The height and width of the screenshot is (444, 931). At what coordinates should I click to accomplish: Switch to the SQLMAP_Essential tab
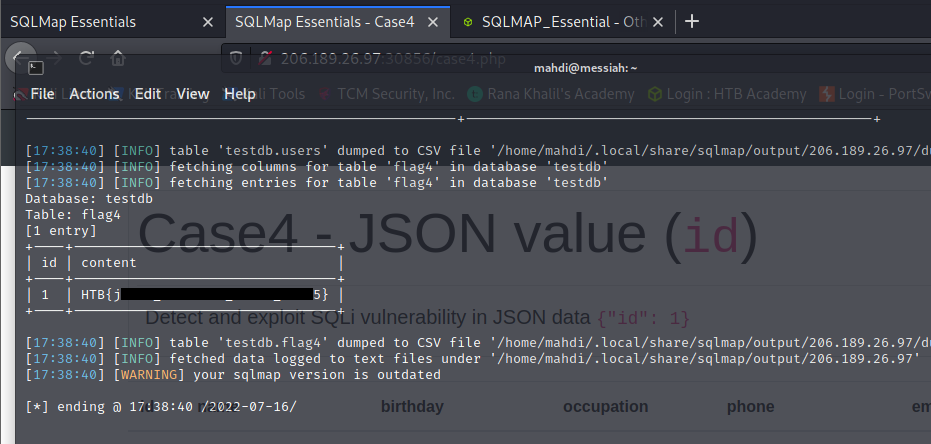coord(562,23)
